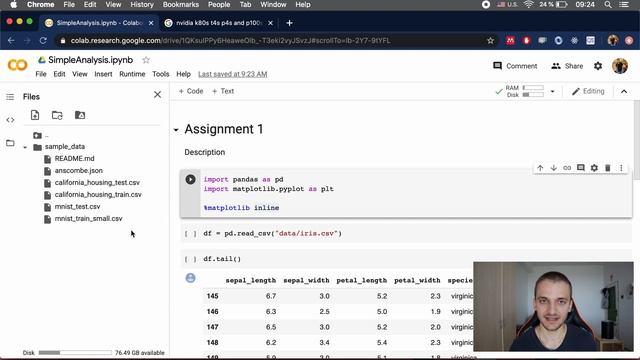640x360 pixels.
Task: Move cell down with the arrow icon
Action: [553, 168]
